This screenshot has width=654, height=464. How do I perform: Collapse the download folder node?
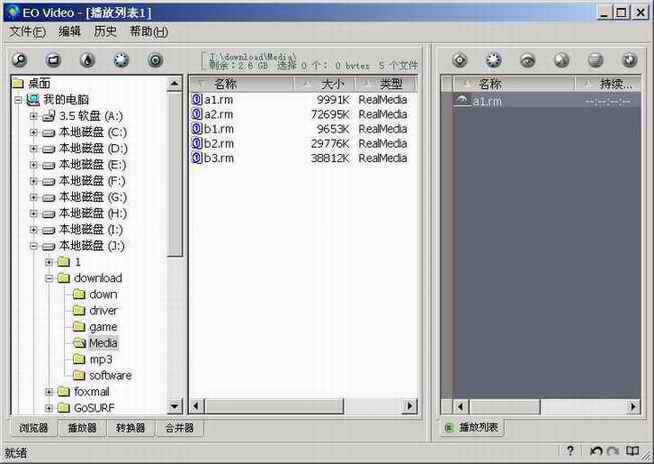[x=49, y=278]
